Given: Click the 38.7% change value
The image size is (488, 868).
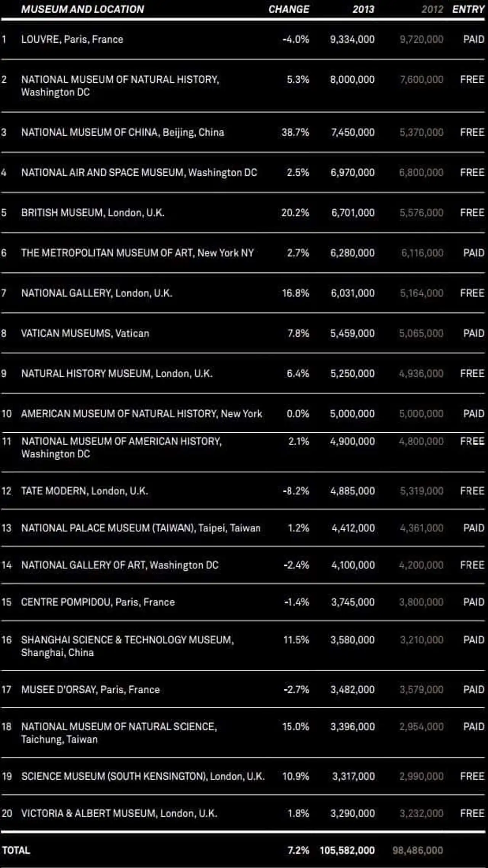Looking at the screenshot, I should point(295,132).
